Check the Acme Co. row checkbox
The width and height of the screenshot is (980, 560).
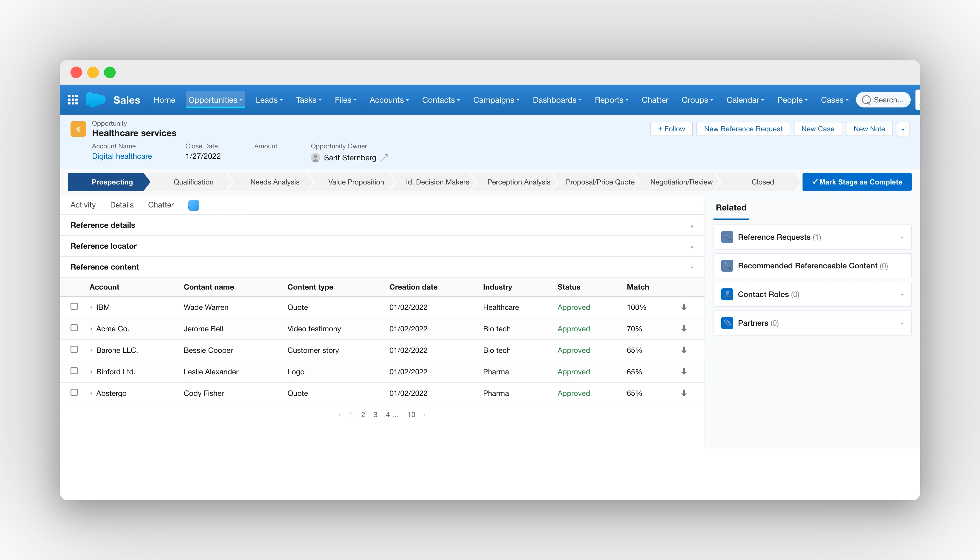click(74, 328)
